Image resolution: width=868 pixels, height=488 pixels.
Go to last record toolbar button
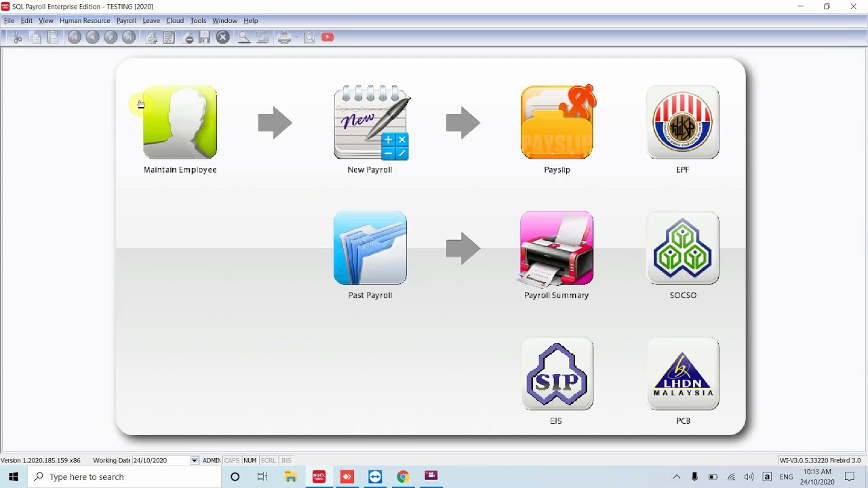click(x=128, y=38)
